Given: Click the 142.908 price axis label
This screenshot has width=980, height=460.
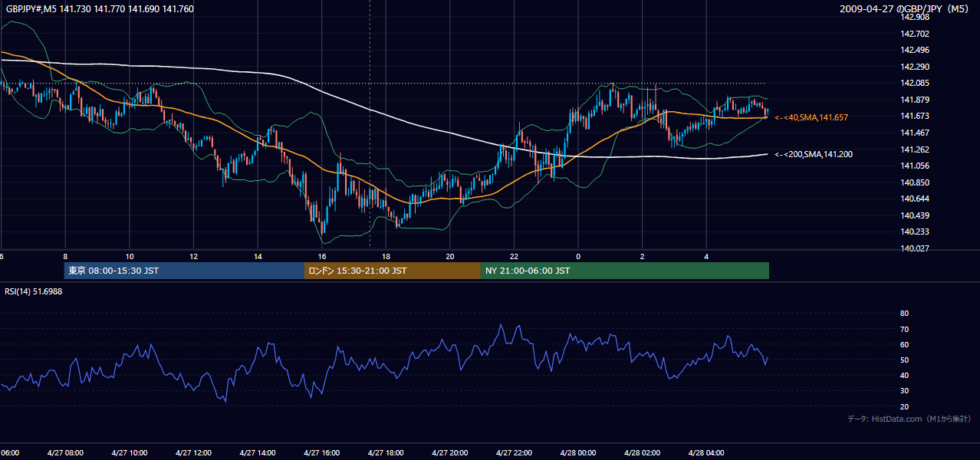Looking at the screenshot, I should pyautogui.click(x=914, y=17).
